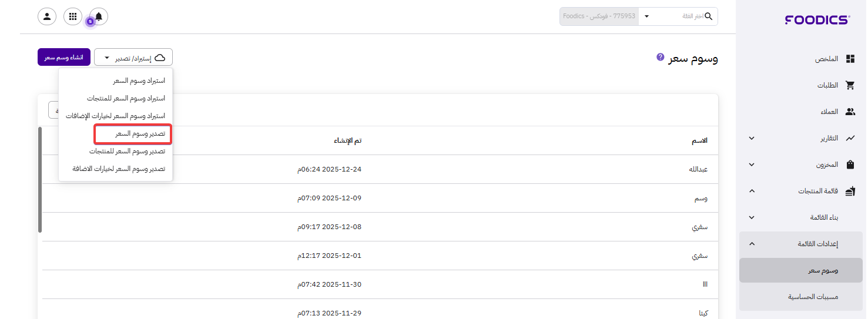868x319 pixels.
Task: Click the user profile icon
Action: coord(47,16)
